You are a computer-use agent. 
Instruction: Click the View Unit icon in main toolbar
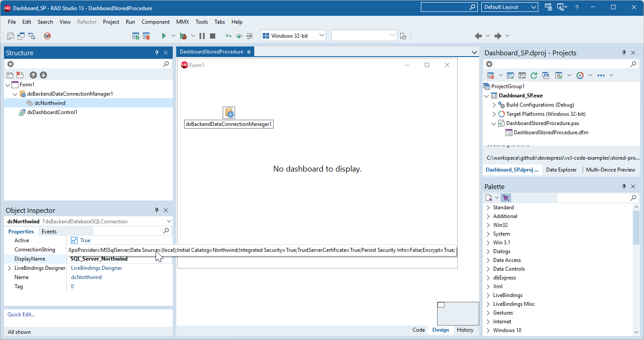point(11,36)
